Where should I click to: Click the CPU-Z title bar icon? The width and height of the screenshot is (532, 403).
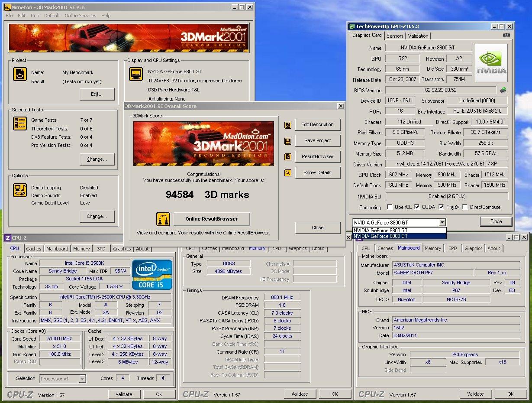[x=7, y=237]
